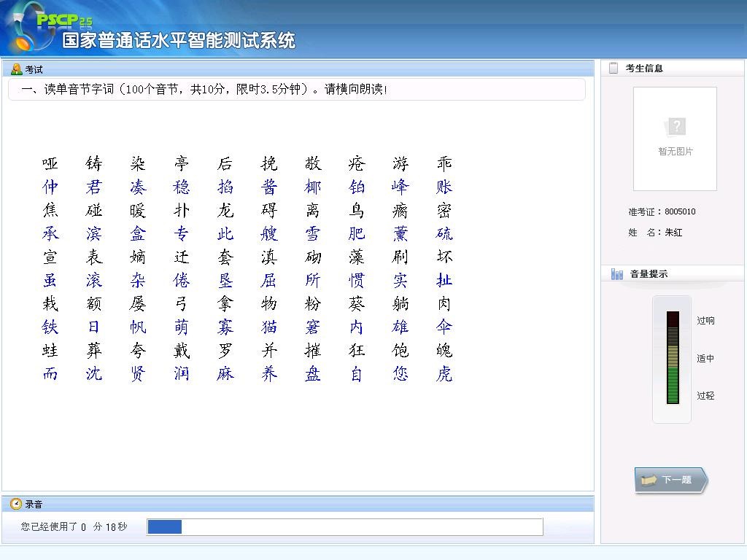
Task: Click the bar icon beside 音量提示
Action: tap(617, 274)
